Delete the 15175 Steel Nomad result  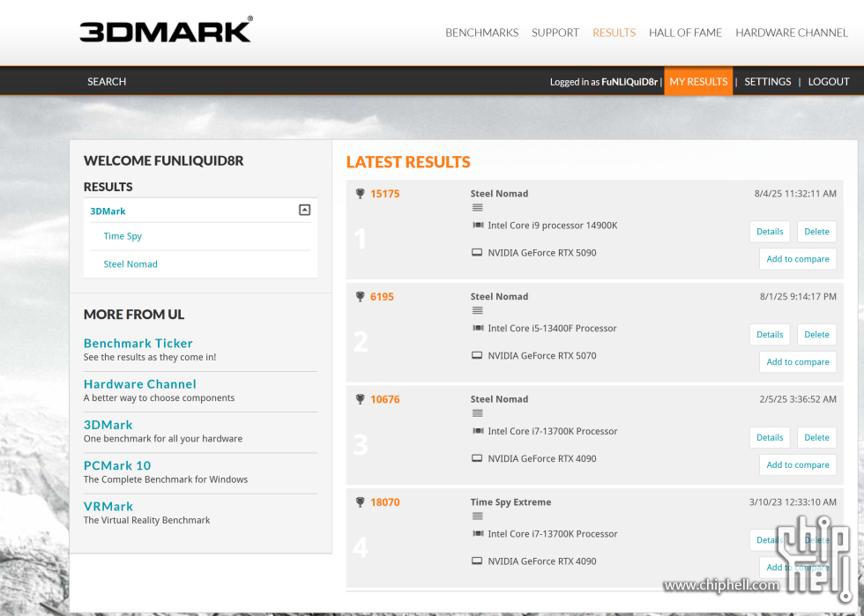pos(816,232)
